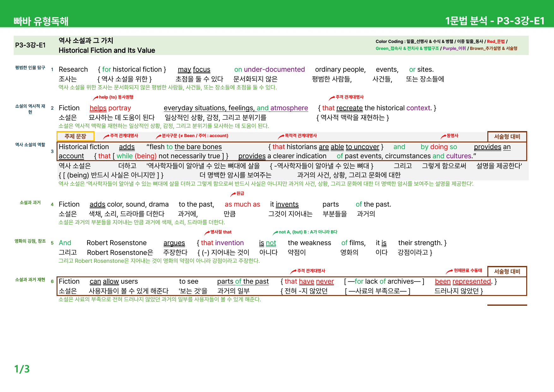Click 'parts of the past' in sentence 6

(x=243, y=281)
